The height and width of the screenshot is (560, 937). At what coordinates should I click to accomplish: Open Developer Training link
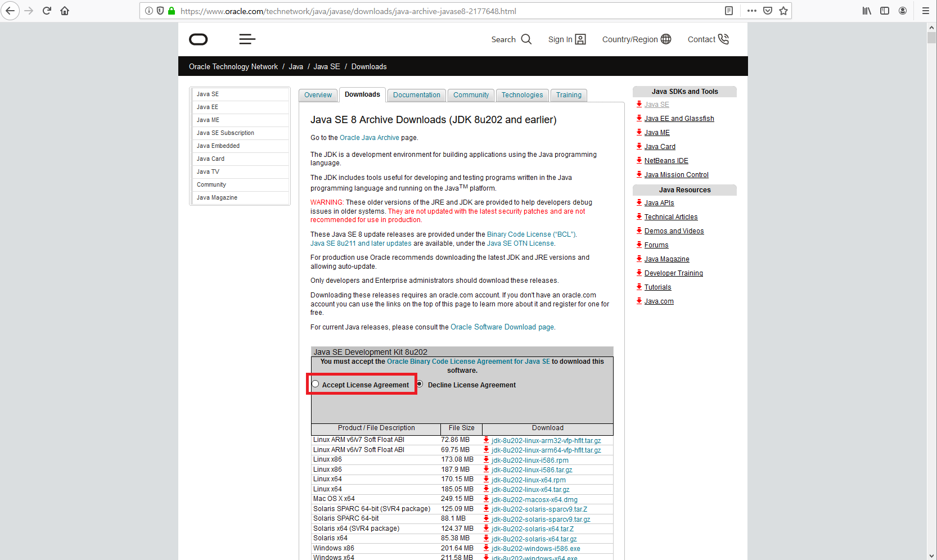(674, 273)
